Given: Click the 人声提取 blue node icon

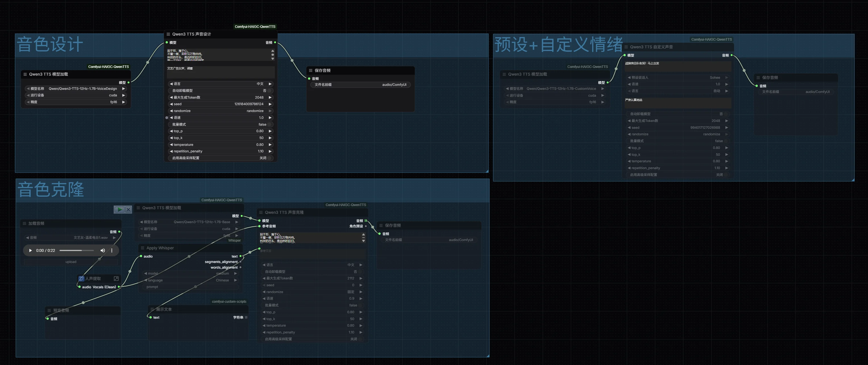Looking at the screenshot, I should coord(81,278).
